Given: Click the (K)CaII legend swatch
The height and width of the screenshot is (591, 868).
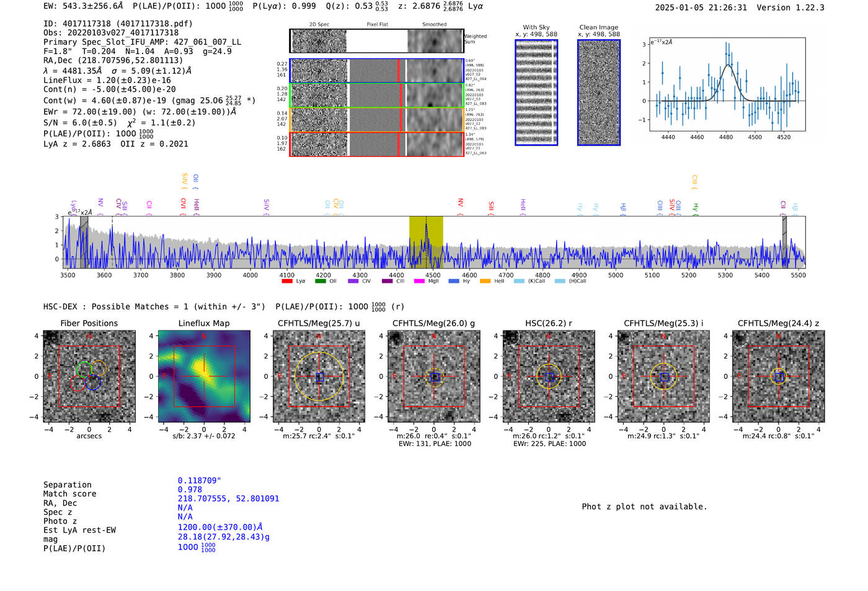Looking at the screenshot, I should (519, 281).
